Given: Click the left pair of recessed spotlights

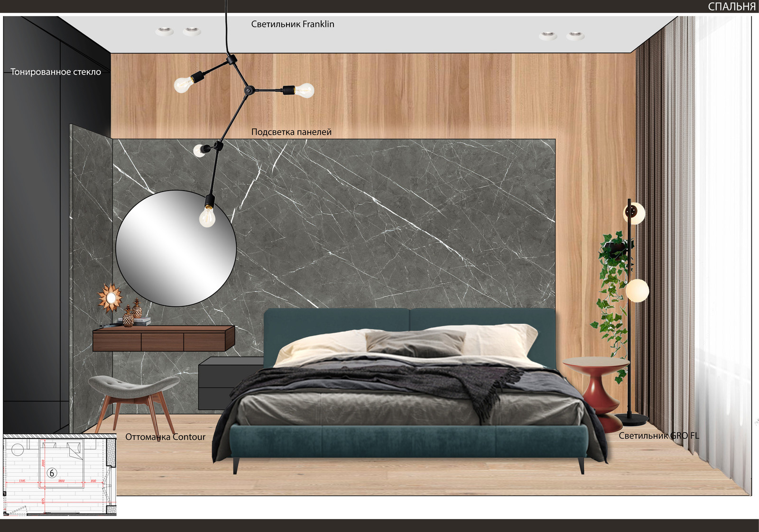Looking at the screenshot, I should point(178,32).
